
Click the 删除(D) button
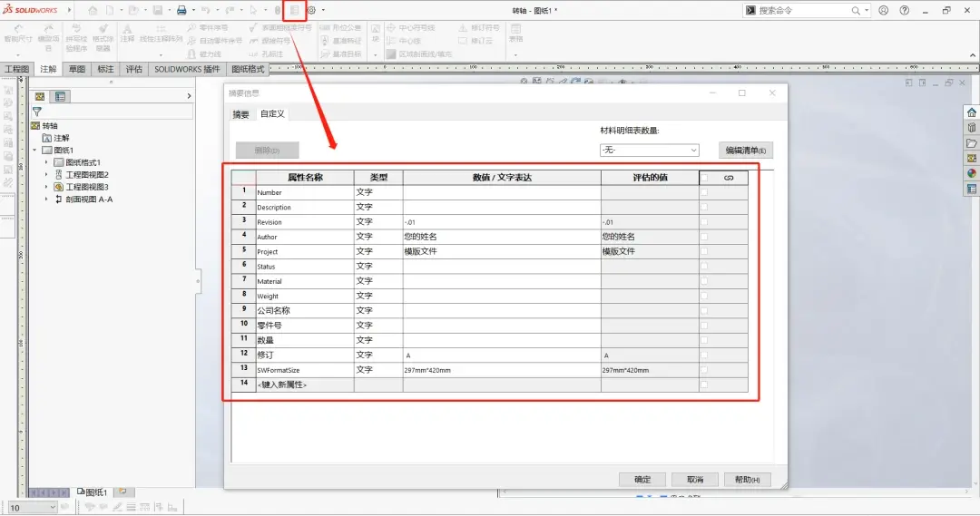[x=268, y=151]
